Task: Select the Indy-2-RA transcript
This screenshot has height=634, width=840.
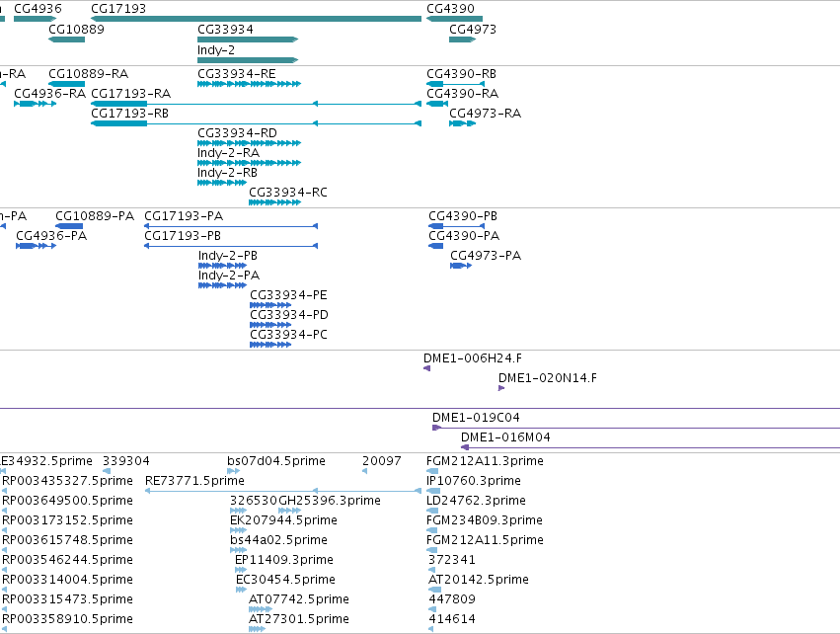Action: tap(249, 163)
